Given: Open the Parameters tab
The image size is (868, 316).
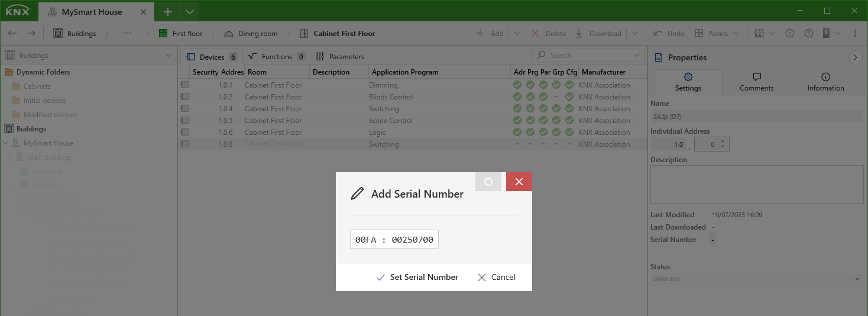Looking at the screenshot, I should coord(340,57).
